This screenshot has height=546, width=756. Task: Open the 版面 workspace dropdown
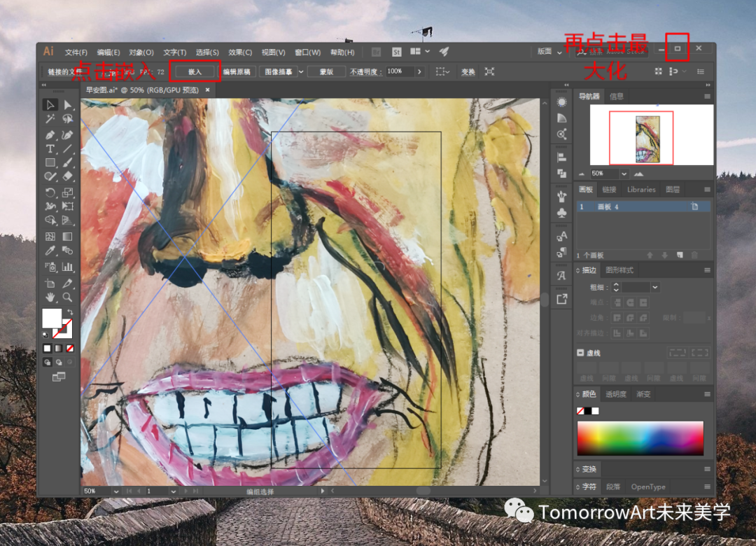coord(549,52)
